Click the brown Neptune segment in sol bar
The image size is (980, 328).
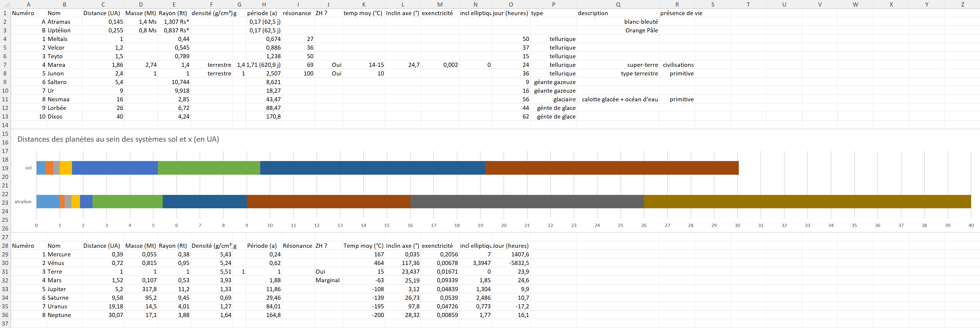pyautogui.click(x=611, y=168)
